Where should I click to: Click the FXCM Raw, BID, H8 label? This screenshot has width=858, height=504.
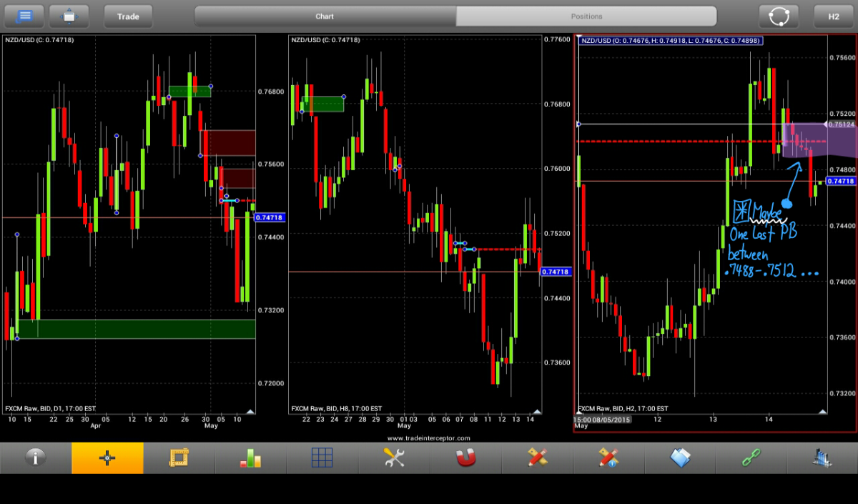coord(336,408)
